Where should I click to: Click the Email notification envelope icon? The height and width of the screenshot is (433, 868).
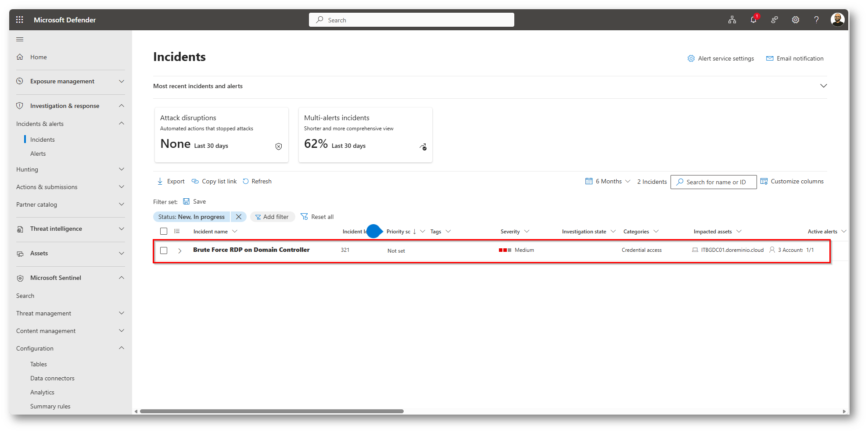770,58
